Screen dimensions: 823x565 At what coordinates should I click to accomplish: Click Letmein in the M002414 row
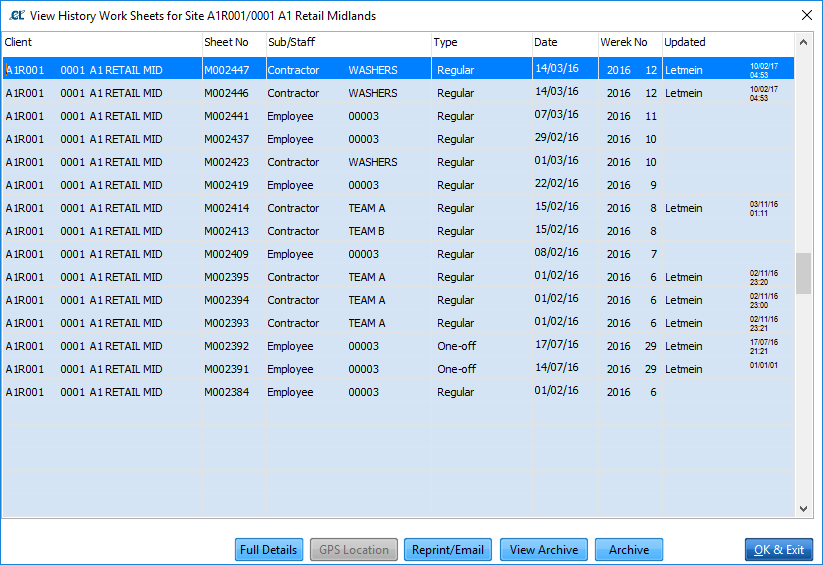(683, 208)
